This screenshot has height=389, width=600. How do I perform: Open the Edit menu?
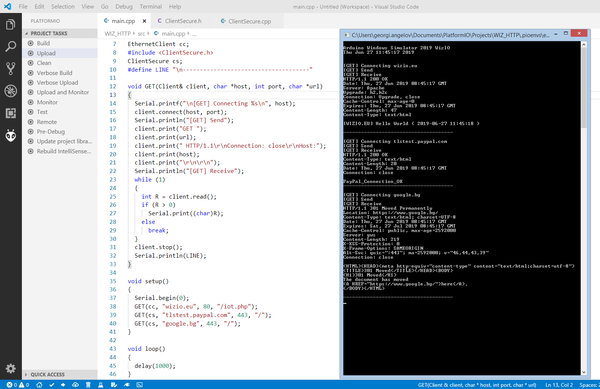[x=39, y=7]
